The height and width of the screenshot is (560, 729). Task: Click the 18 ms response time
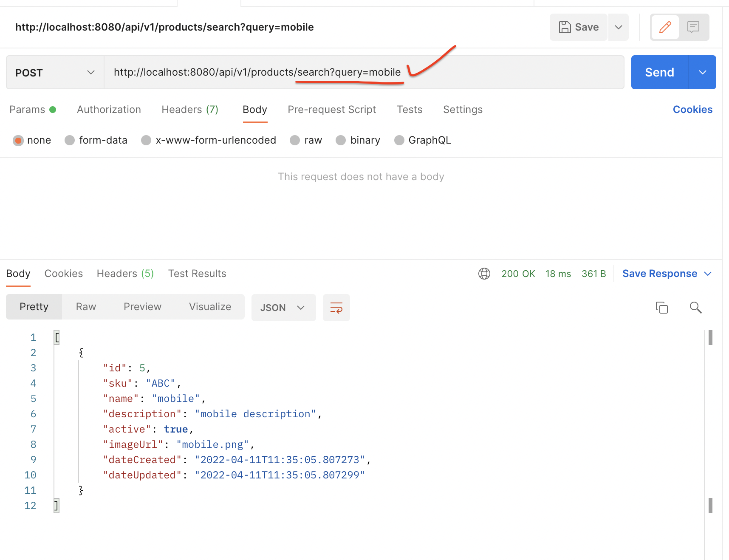click(x=558, y=274)
